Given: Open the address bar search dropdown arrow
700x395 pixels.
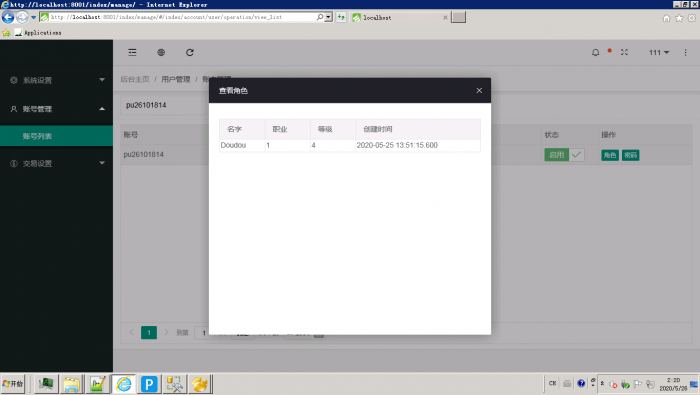Looking at the screenshot, I should pyautogui.click(x=329, y=17).
